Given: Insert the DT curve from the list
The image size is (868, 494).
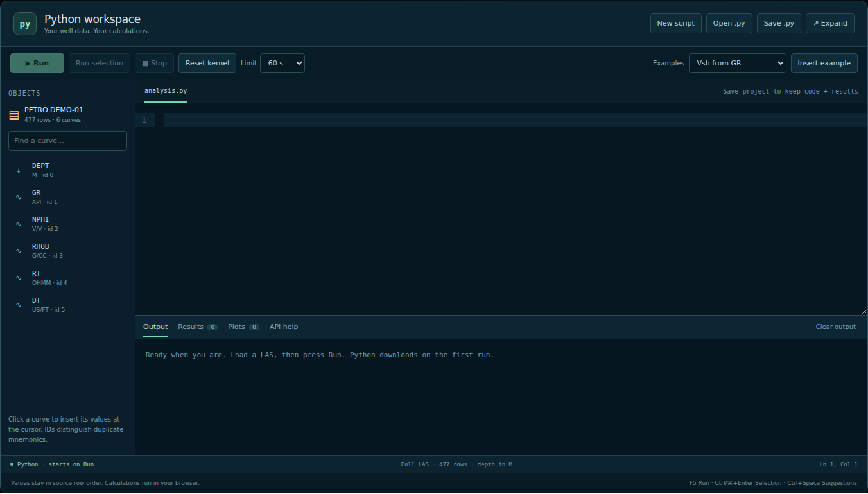Looking at the screenshot, I should [x=67, y=305].
